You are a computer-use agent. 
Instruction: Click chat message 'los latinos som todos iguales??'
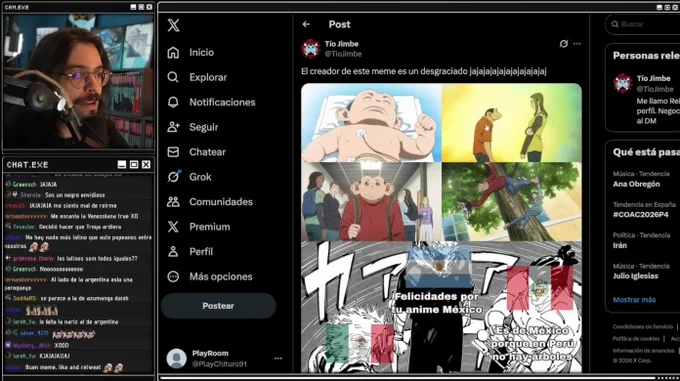pos(97,258)
